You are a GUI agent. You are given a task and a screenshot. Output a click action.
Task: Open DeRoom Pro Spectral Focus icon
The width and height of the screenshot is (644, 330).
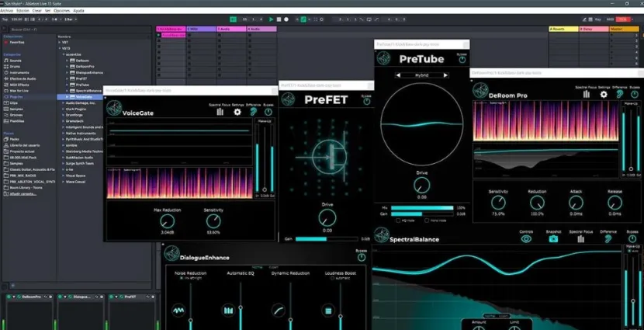[587, 94]
